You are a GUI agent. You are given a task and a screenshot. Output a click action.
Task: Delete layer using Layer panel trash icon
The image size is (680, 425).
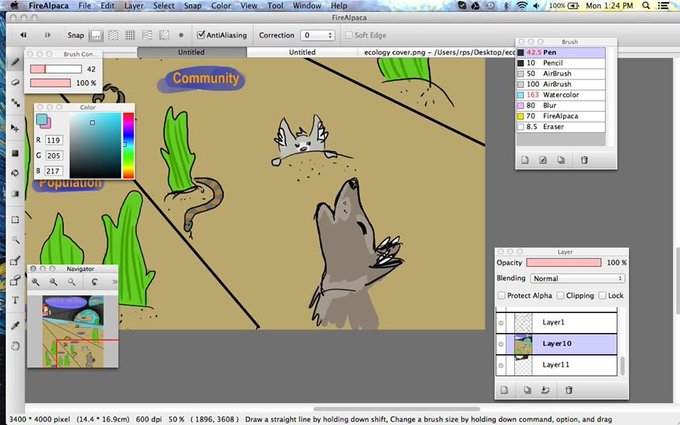(x=569, y=390)
